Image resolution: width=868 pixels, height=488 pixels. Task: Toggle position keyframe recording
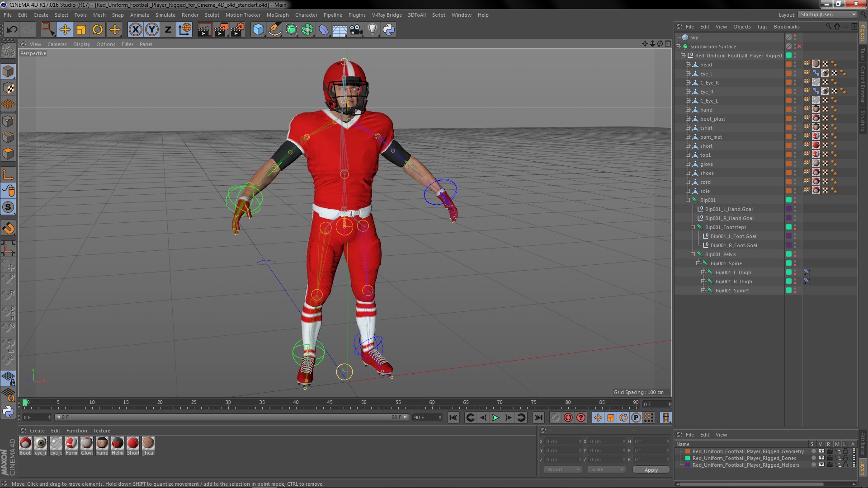[x=598, y=418]
